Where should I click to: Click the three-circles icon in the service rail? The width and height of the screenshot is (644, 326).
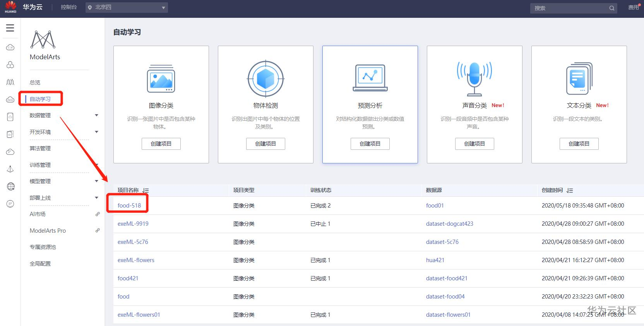10,65
